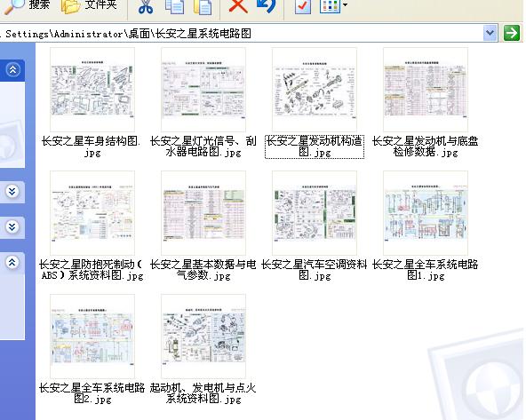Select thumbnail of 长安之星发动机与底盘检修数据.jpg
Viewport: 526px width, 420px height.
click(x=426, y=90)
